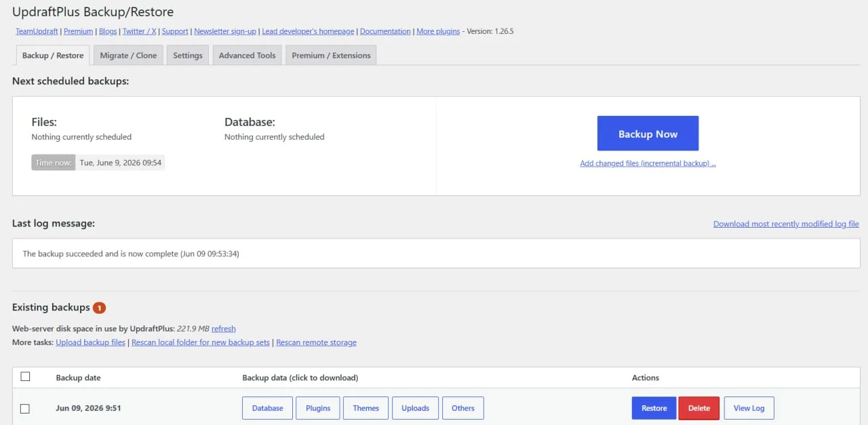Rescan local folder for new backup sets
The height and width of the screenshot is (425, 868).
tap(201, 342)
